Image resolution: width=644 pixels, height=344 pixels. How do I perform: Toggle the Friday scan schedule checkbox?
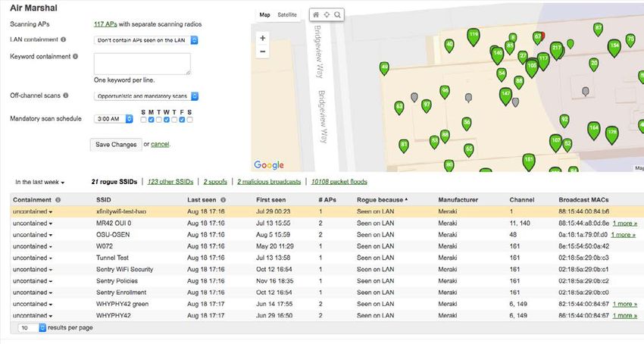point(182,120)
